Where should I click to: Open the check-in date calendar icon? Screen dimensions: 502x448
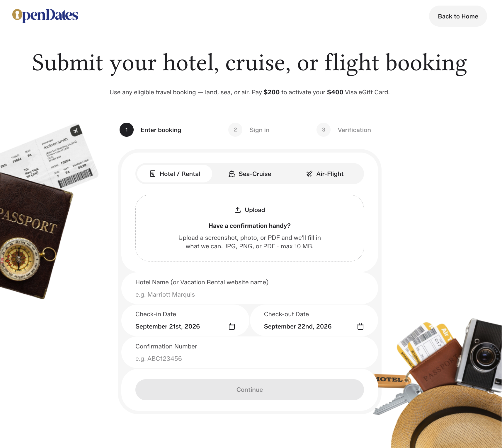pyautogui.click(x=232, y=326)
